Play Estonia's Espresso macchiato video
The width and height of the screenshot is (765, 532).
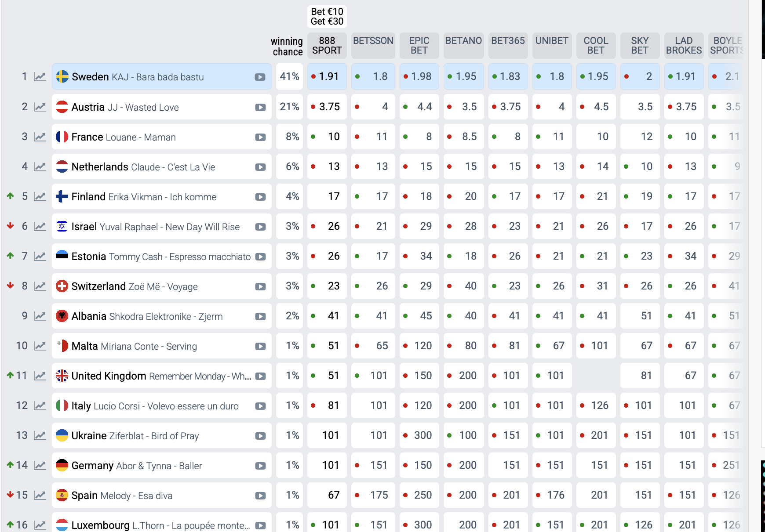coord(260,257)
